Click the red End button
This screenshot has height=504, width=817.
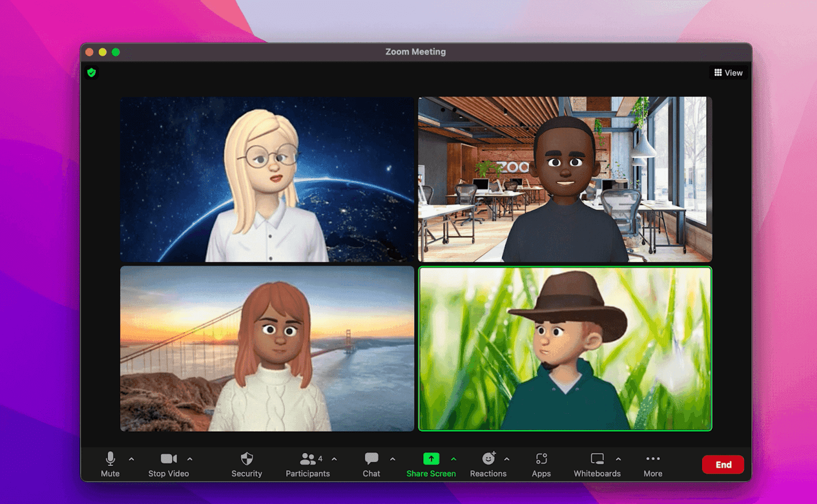point(723,465)
